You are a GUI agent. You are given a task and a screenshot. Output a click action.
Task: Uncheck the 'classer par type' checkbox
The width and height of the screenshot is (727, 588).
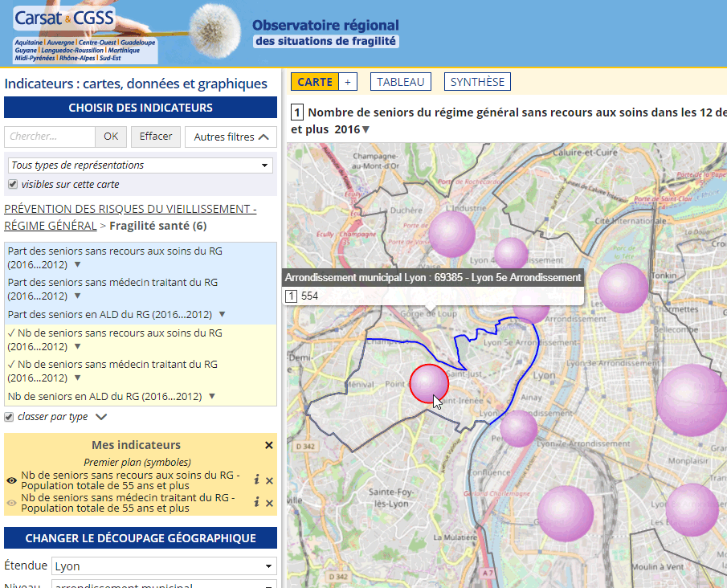coord(9,417)
